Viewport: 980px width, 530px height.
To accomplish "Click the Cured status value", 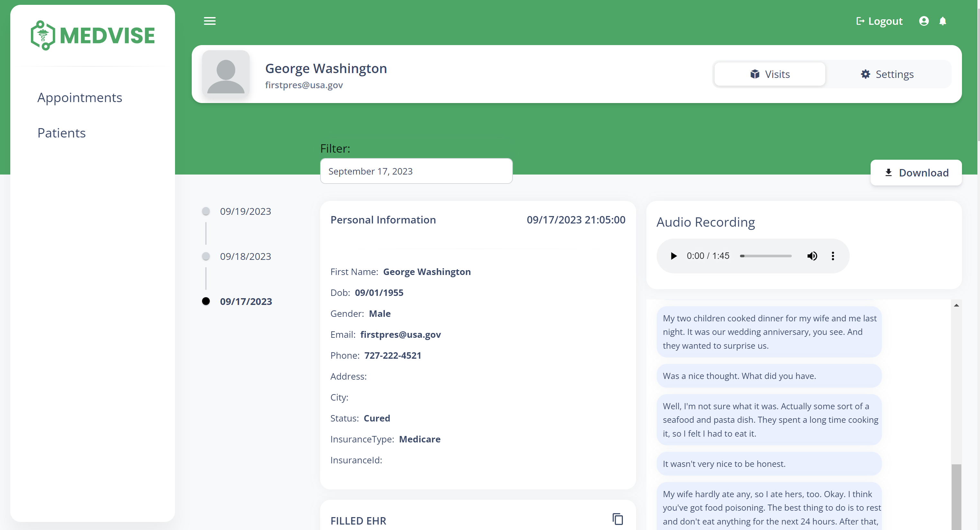I will point(377,418).
